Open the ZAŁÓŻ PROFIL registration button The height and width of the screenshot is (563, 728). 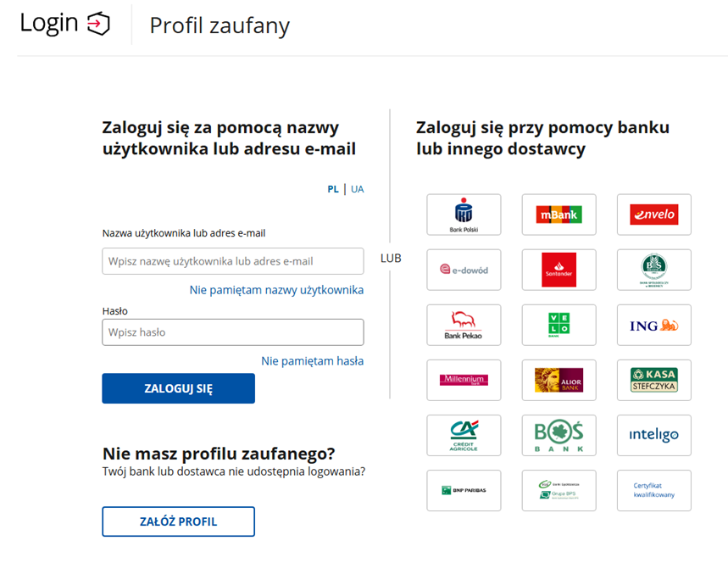coord(178,521)
